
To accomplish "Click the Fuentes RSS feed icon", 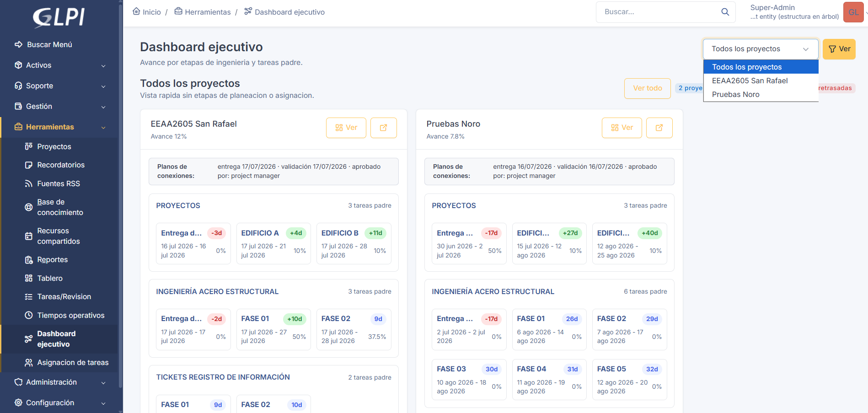I will click(x=28, y=183).
